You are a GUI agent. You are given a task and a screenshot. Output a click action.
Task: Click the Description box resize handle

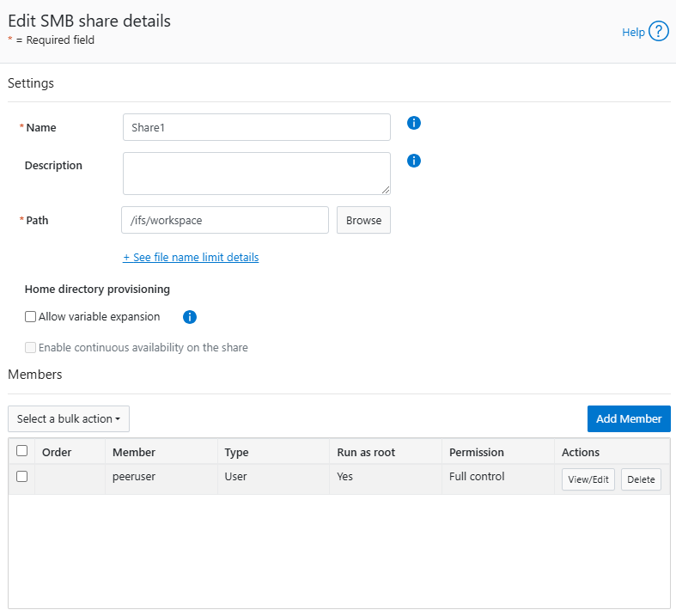click(386, 190)
